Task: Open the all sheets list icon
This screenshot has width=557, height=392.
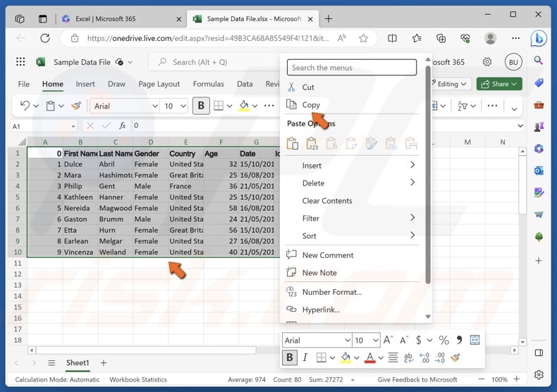Action: [51, 362]
